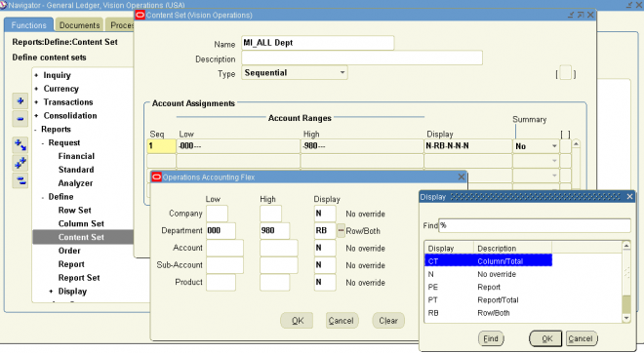
Task: Click the Department Low field 000
Action: pos(221,231)
